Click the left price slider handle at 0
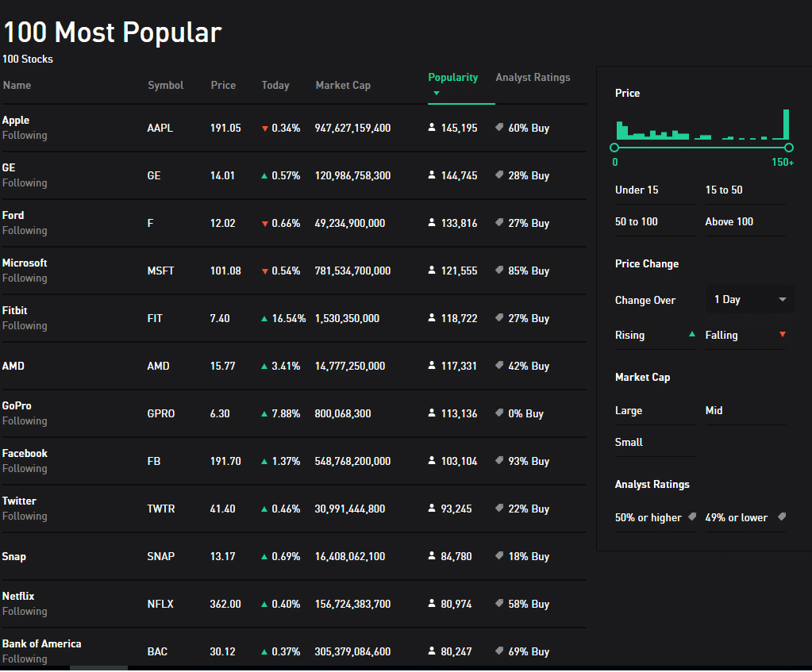Viewport: 812px width, 672px height. coord(614,148)
